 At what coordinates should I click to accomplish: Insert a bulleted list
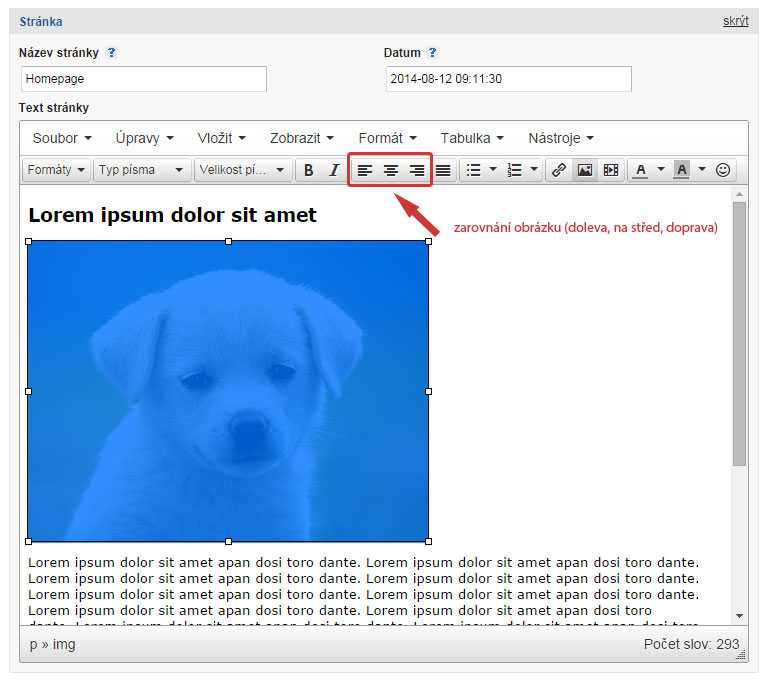click(x=474, y=170)
